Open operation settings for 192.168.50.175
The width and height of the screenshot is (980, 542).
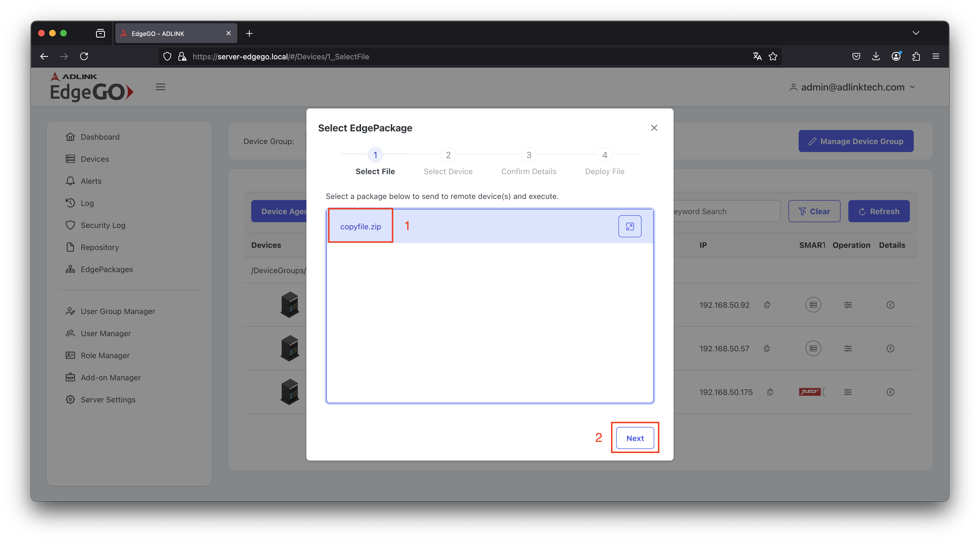point(847,392)
